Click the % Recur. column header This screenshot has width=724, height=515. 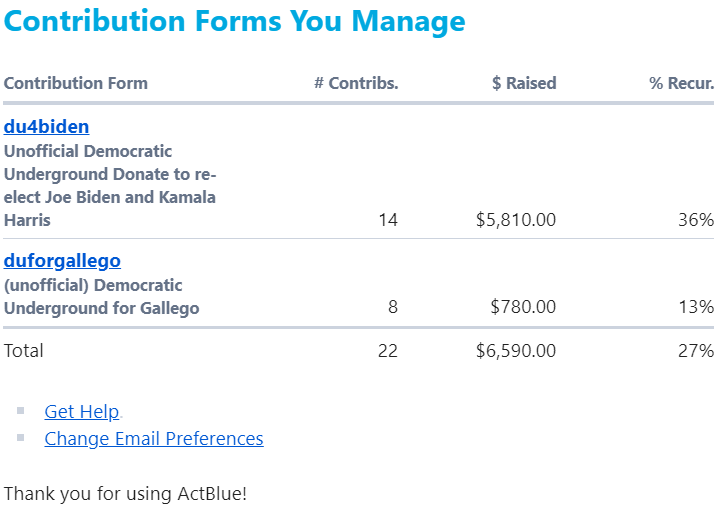tap(682, 83)
